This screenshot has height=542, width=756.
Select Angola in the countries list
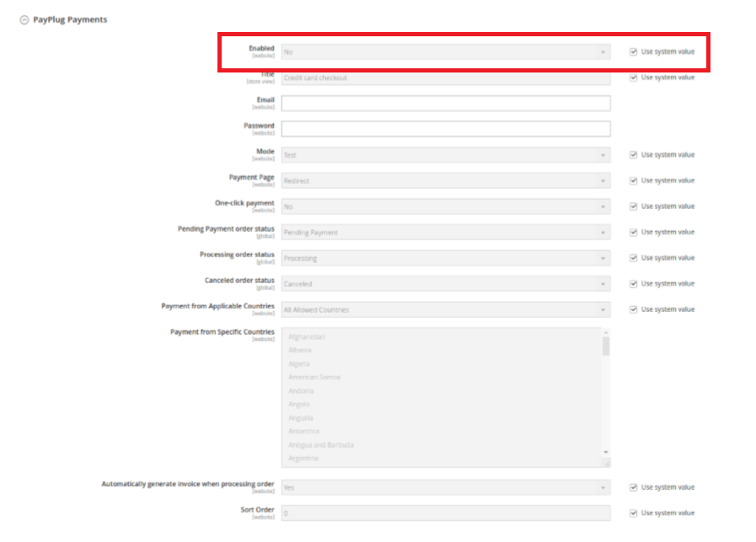pos(299,404)
